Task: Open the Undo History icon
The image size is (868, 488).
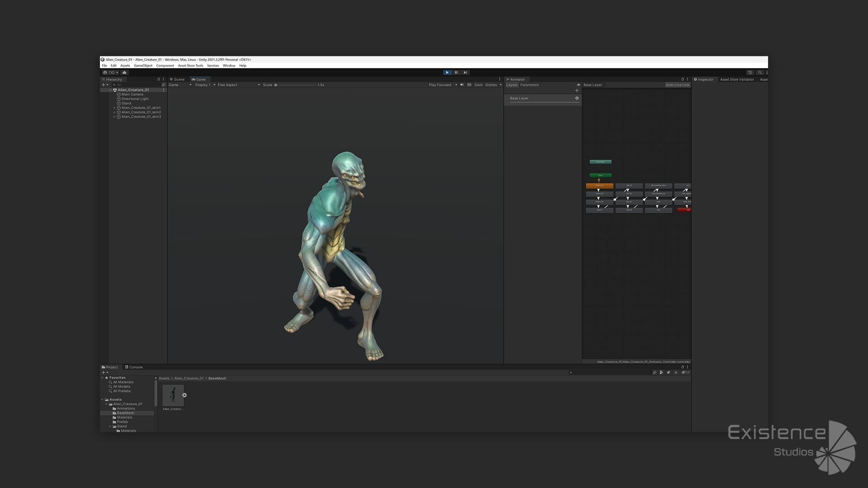Action: point(750,72)
